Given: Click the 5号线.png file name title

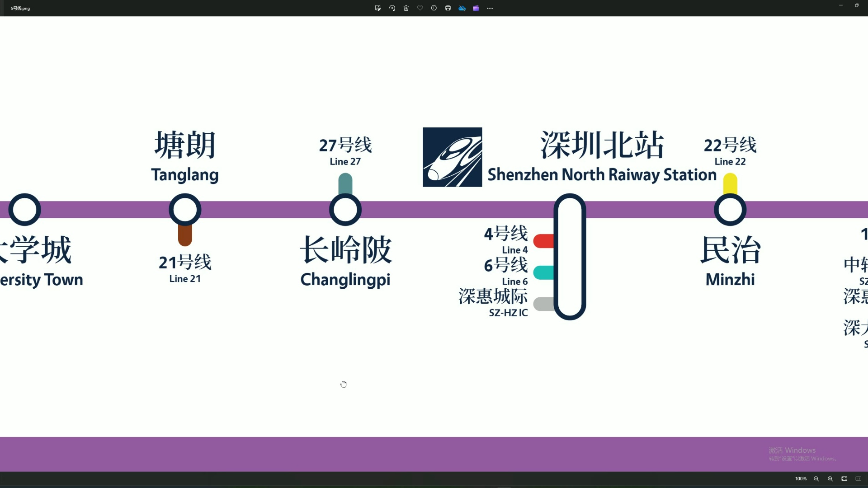Looking at the screenshot, I should point(20,8).
